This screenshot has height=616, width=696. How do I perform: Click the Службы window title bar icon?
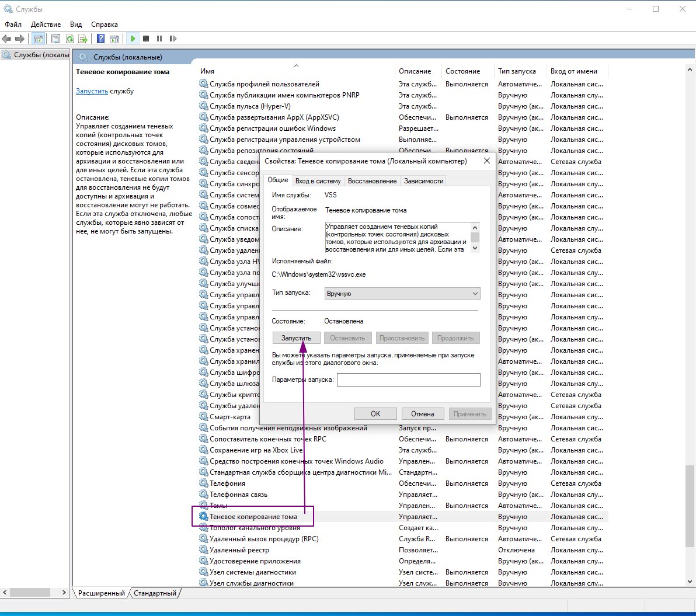(8, 9)
